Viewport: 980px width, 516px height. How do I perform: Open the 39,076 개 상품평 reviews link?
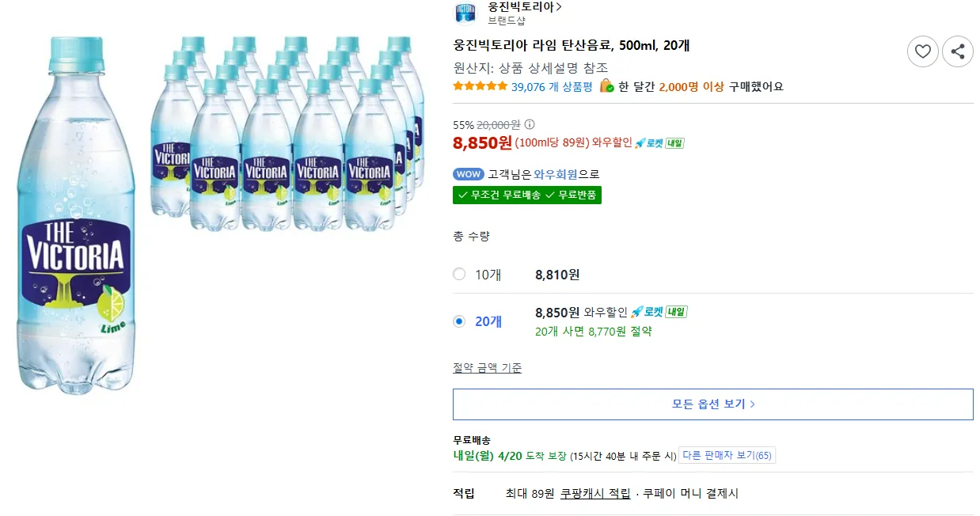click(x=552, y=87)
